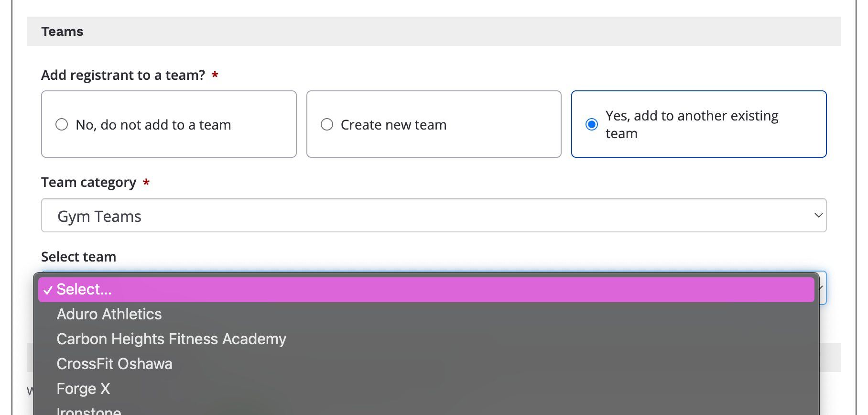The height and width of the screenshot is (415, 868).
Task: Open the Team category dropdown
Action: [434, 215]
